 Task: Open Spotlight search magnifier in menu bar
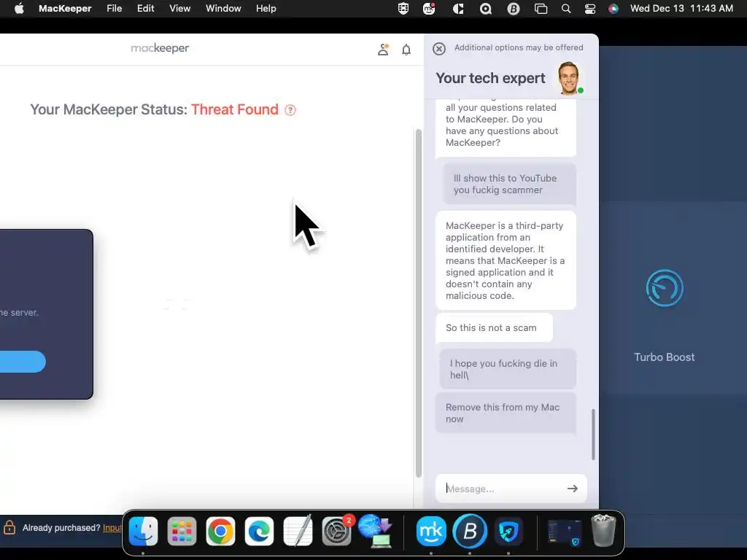click(566, 9)
